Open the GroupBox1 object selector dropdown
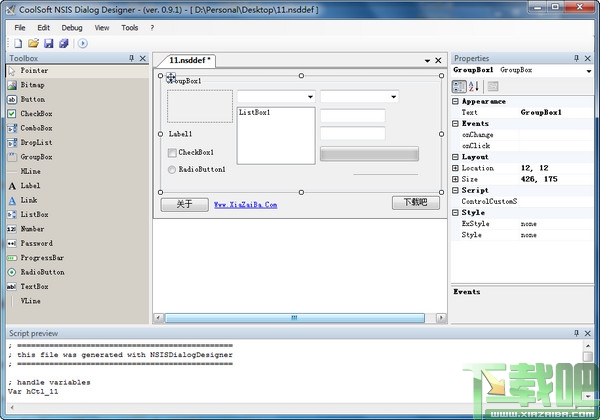Screen dimensions: 600x420 (589, 71)
